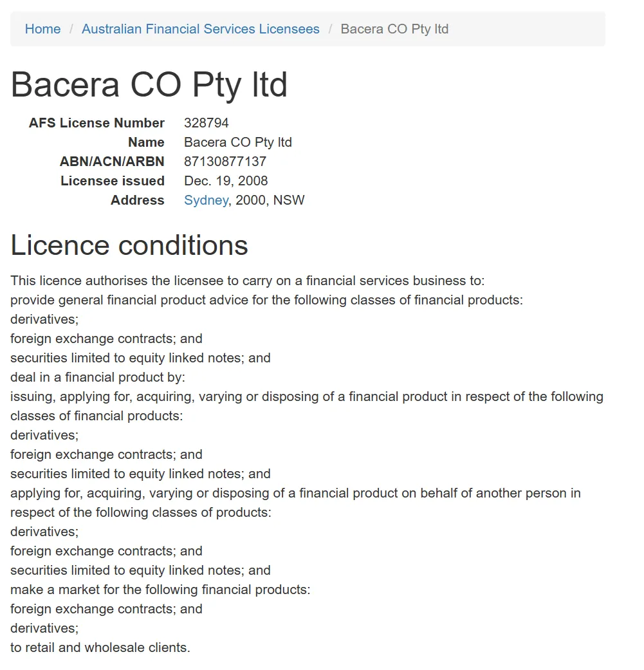Click the large Bacera CO Pty ltd heading

point(149,84)
